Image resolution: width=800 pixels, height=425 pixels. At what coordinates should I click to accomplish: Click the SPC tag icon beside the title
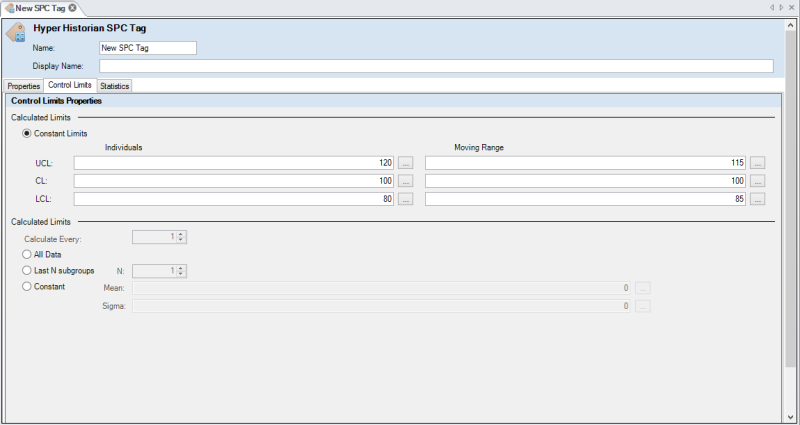[x=17, y=33]
